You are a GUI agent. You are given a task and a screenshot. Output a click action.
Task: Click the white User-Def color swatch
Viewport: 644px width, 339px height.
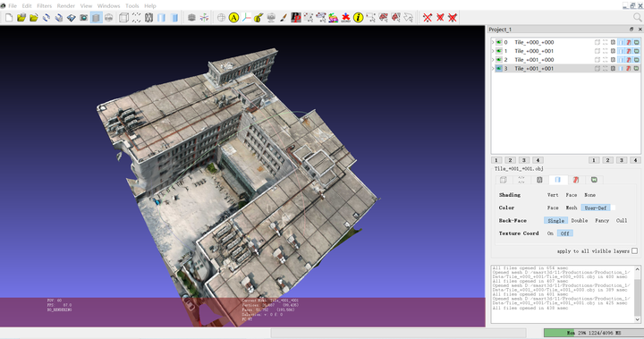coord(613,208)
